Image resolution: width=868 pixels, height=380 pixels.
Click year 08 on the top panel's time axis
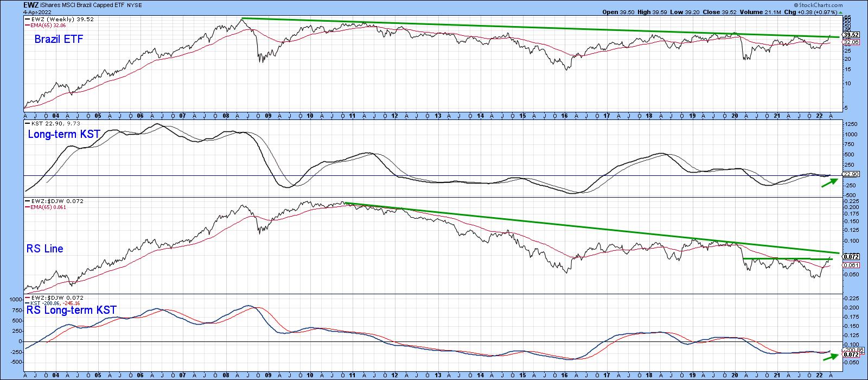[225, 116]
